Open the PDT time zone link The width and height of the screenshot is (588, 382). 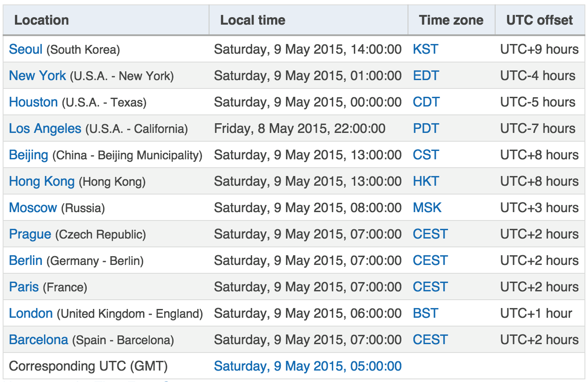pos(426,129)
